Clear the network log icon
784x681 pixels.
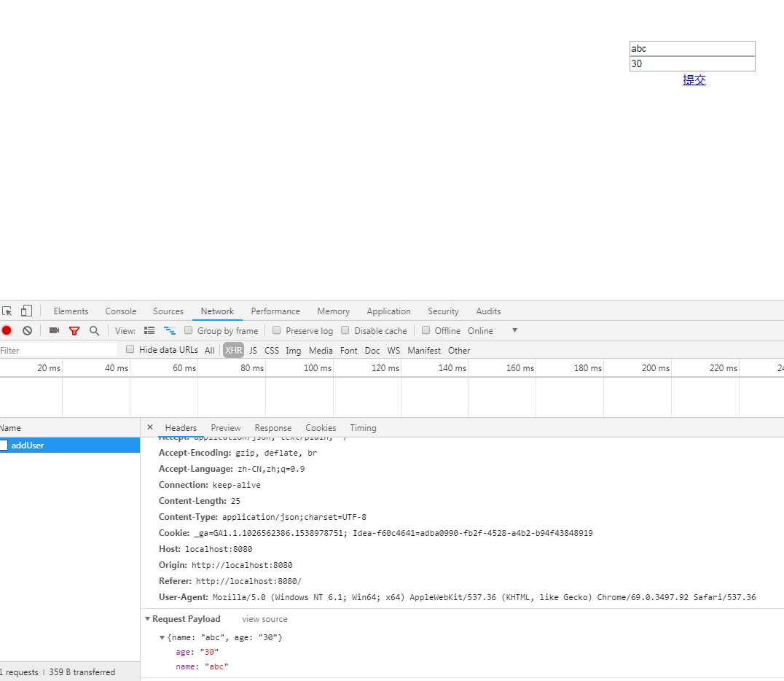(27, 330)
